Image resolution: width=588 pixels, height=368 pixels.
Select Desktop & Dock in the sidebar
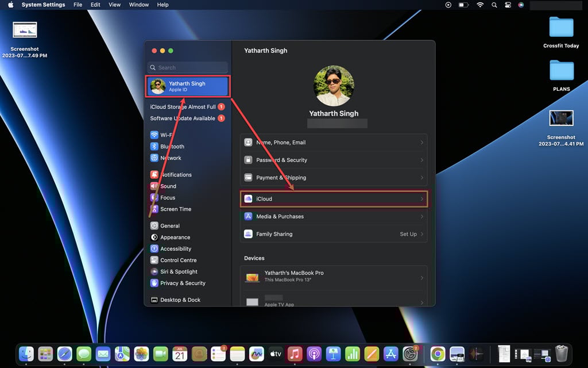(x=175, y=300)
